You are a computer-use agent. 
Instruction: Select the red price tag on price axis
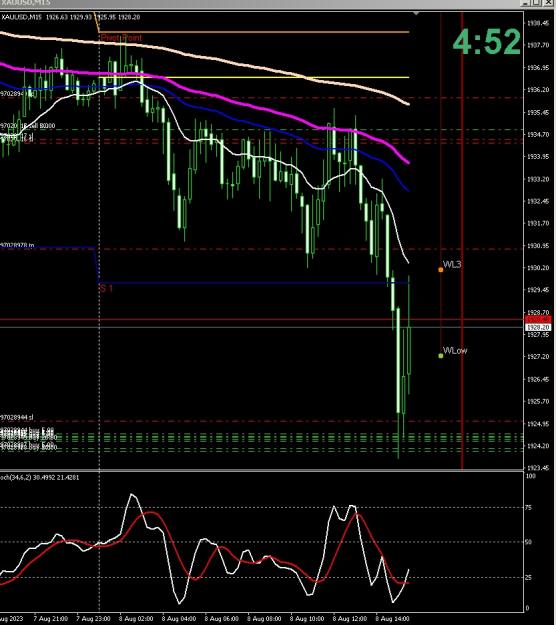(538, 320)
